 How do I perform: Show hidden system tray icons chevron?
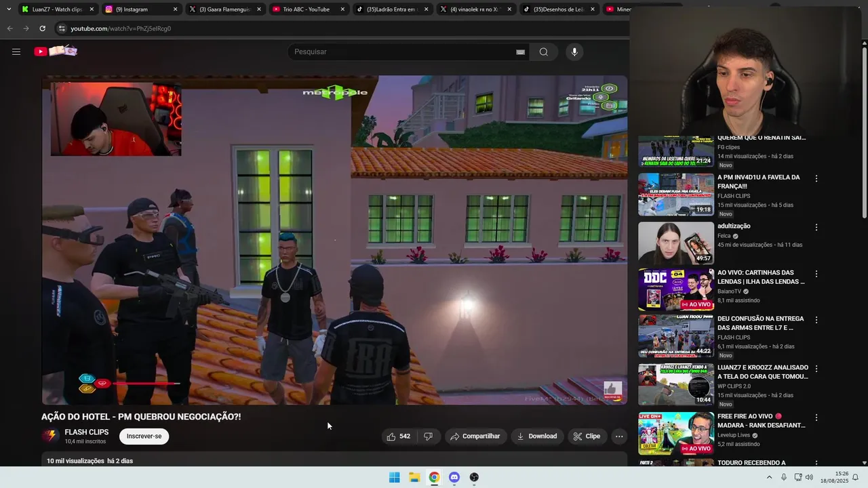pos(769,477)
